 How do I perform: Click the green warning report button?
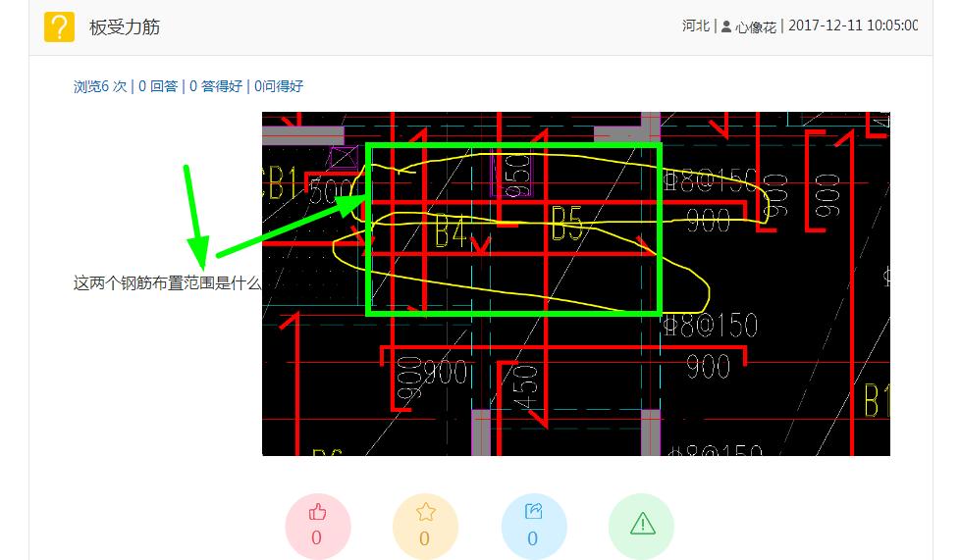(x=642, y=527)
